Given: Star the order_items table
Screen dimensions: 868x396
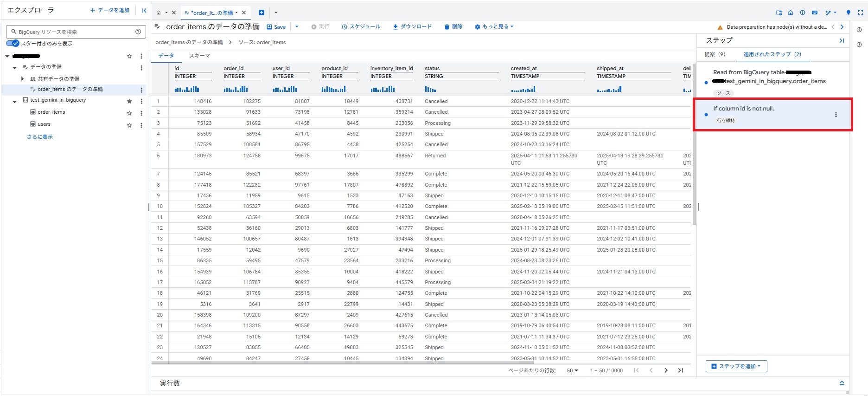Looking at the screenshot, I should pyautogui.click(x=129, y=113).
